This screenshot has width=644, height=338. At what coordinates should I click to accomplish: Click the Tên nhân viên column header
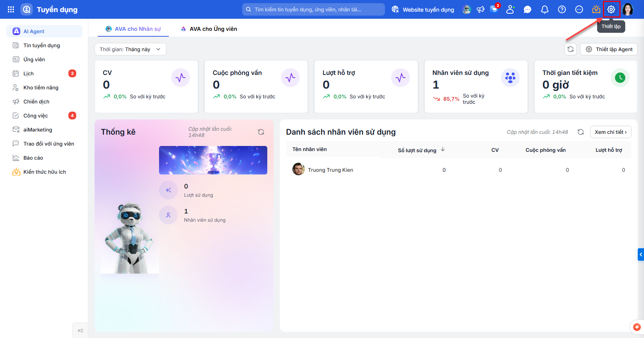click(309, 149)
